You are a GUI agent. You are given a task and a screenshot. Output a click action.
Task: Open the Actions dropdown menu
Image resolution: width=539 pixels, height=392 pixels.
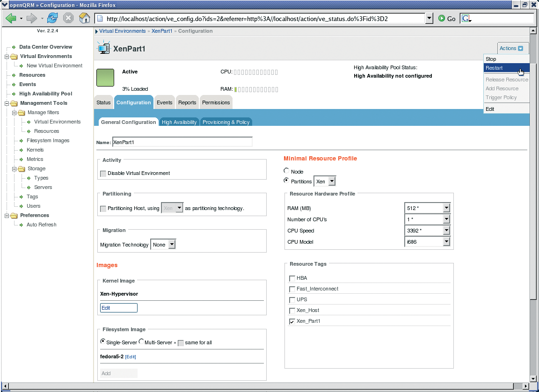pyautogui.click(x=511, y=49)
